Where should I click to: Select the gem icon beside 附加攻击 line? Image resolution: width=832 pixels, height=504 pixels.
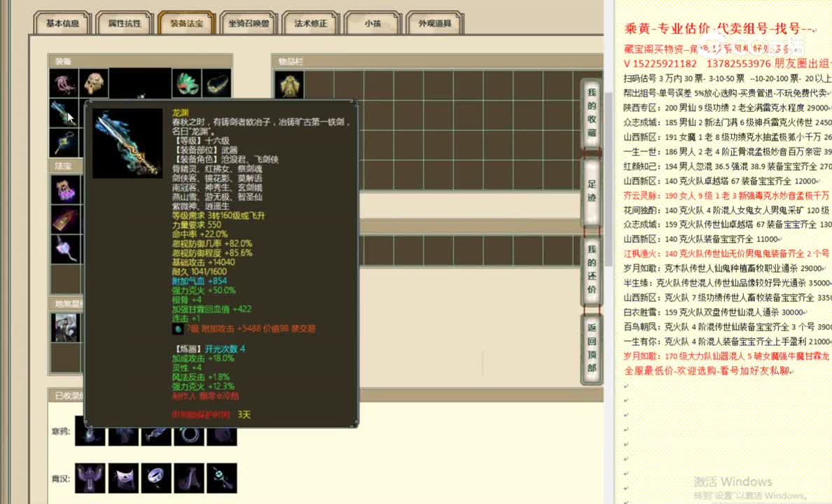177,330
